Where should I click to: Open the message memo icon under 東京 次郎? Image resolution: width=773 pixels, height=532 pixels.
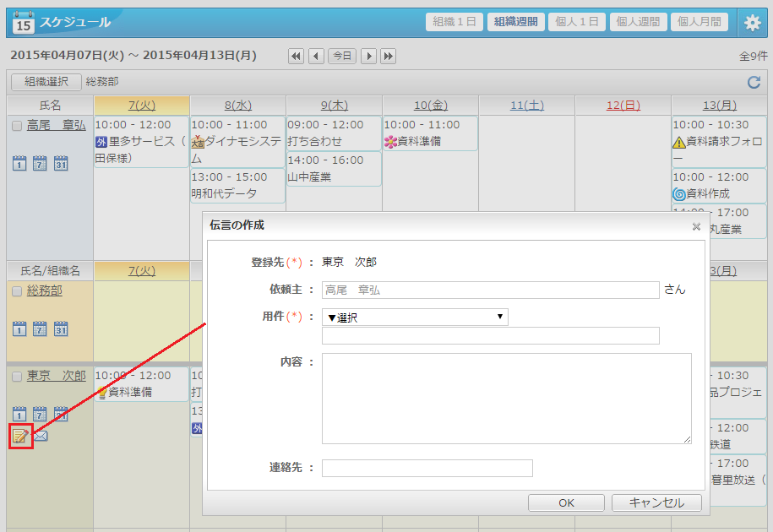click(21, 437)
